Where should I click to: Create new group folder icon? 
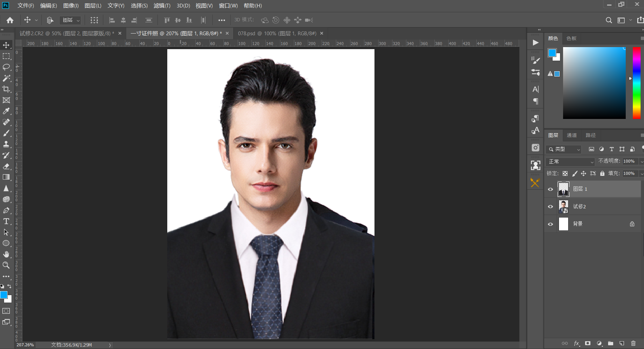pos(610,343)
